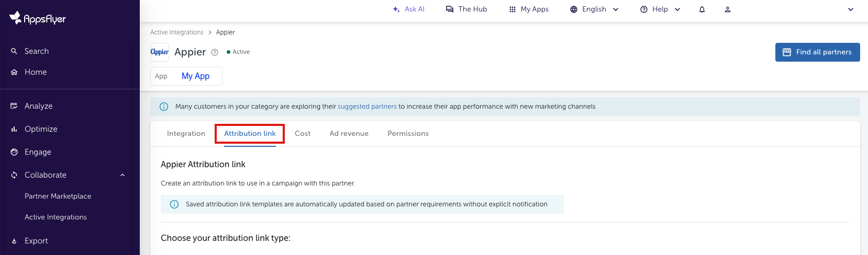868x255 pixels.
Task: Click Search in the sidebar
Action: (x=37, y=51)
